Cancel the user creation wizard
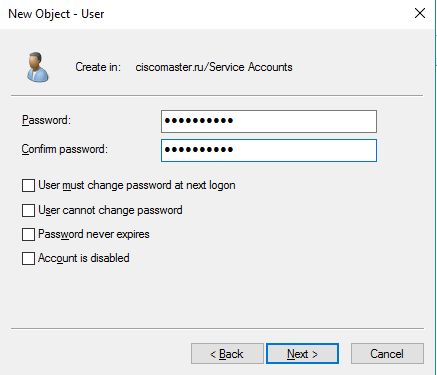The width and height of the screenshot is (437, 375). pos(387,354)
